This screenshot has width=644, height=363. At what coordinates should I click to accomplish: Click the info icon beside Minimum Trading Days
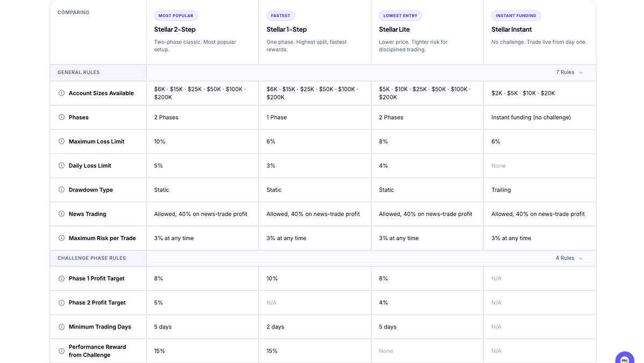coord(61,326)
